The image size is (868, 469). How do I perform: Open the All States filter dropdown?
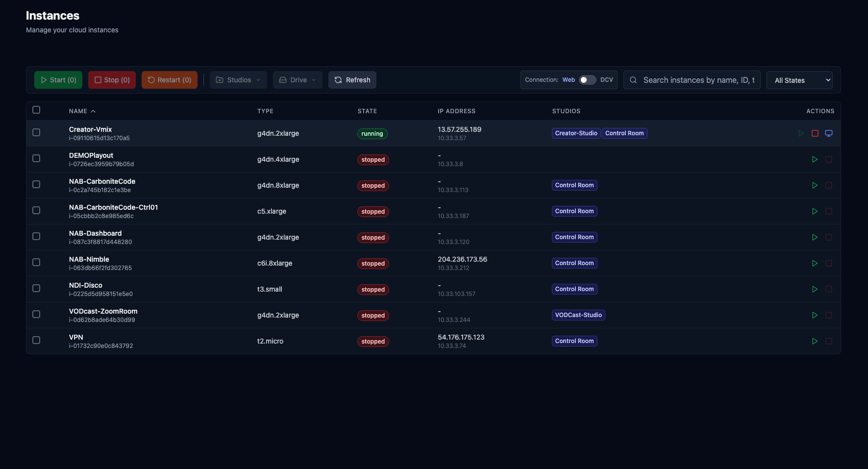point(799,79)
